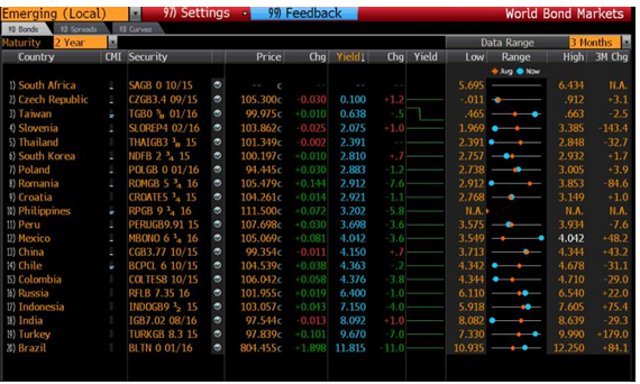
Task: Click the 99) Feedback button
Action: [x=304, y=13]
